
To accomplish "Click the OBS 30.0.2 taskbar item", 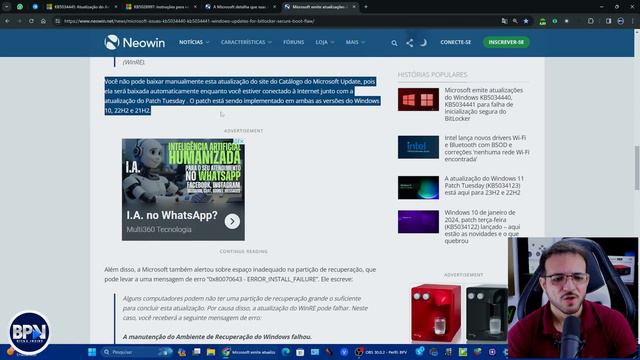I will [x=381, y=352].
